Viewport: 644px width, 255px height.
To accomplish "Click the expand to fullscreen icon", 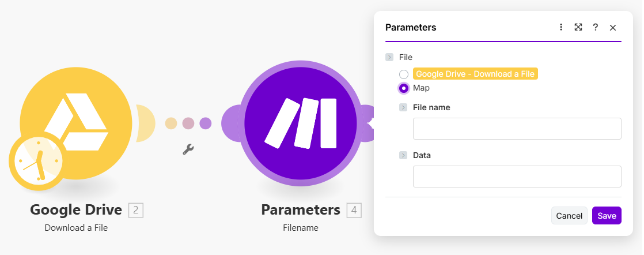I will pyautogui.click(x=578, y=27).
